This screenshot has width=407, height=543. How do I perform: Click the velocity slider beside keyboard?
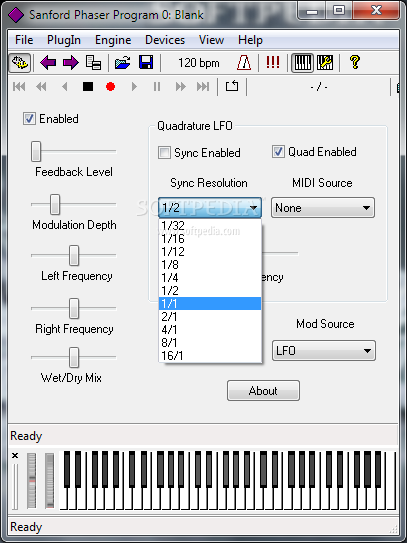15,487
